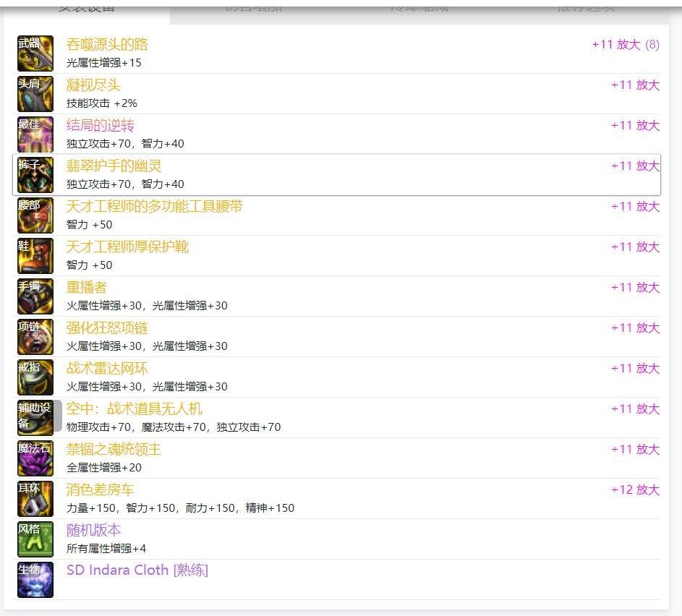682x616 pixels.
Task: Click the 武器 weapon slot icon
Action: 35,53
